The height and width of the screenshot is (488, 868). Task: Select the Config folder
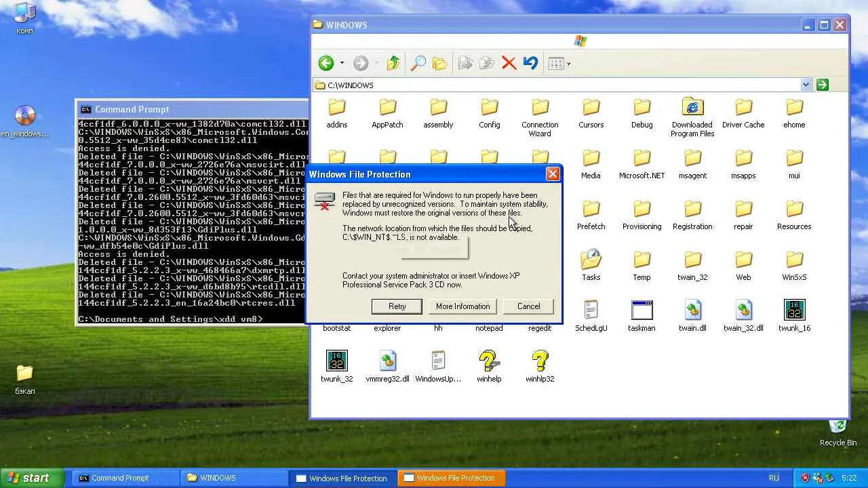coord(489,113)
